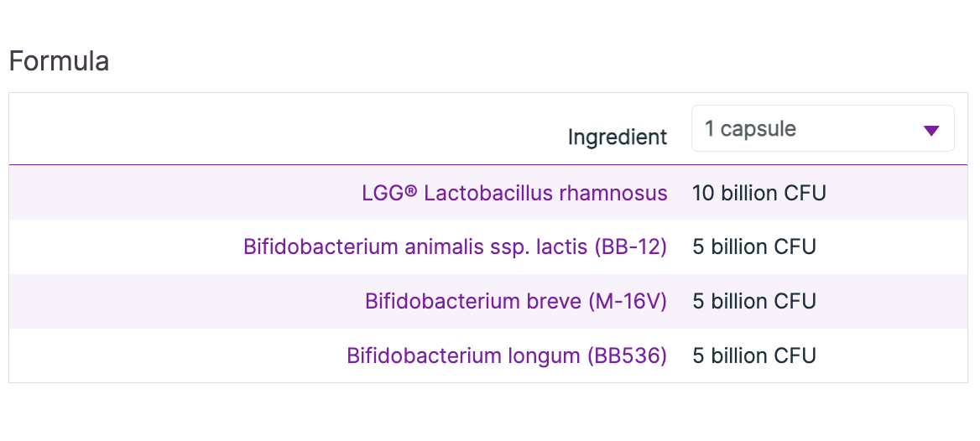Click the word "rhamnosus" in first row
The height and width of the screenshot is (441, 980).
pos(613,194)
